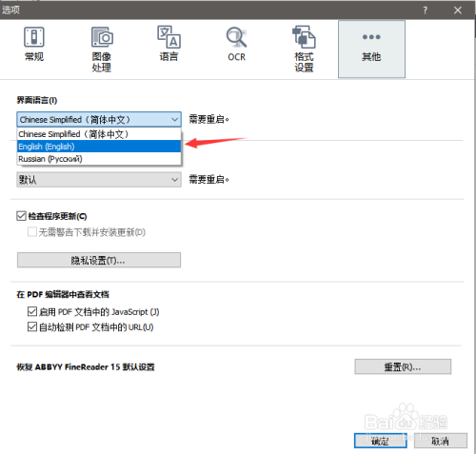Toggle 无需警告下载并安装更新 checkbox
Viewport: 476px width, 454px height.
[x=32, y=232]
